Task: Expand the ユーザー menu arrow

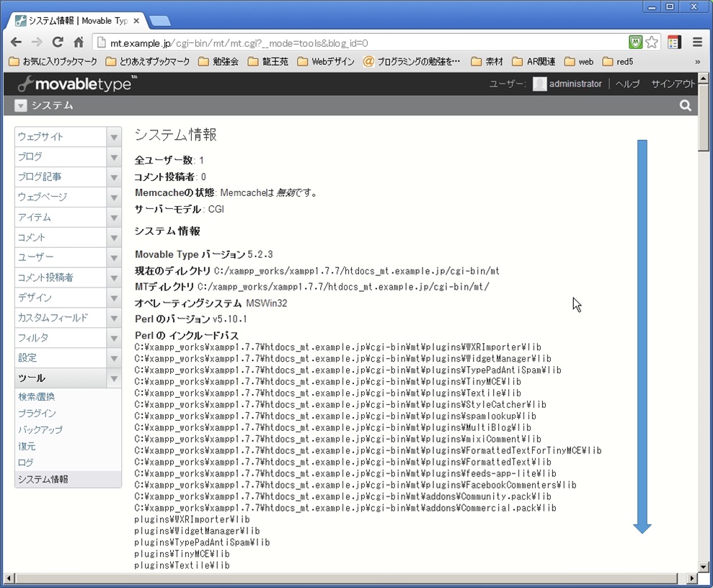Action: pos(114,257)
